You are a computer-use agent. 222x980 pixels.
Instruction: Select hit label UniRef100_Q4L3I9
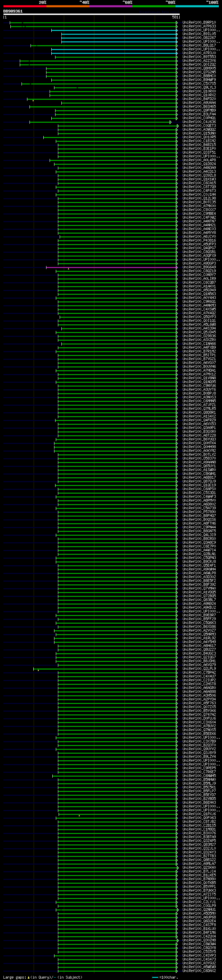tap(199, 535)
